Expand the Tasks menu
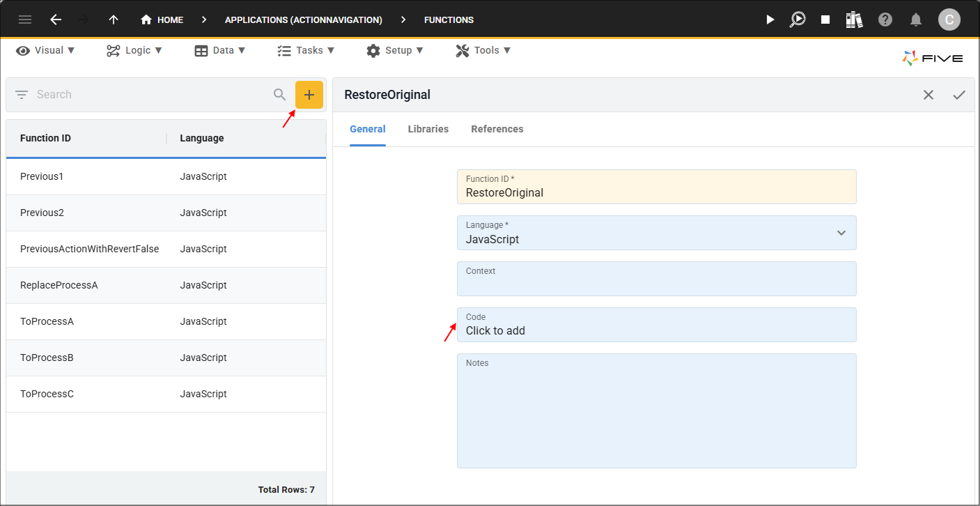980x506 pixels. (306, 50)
